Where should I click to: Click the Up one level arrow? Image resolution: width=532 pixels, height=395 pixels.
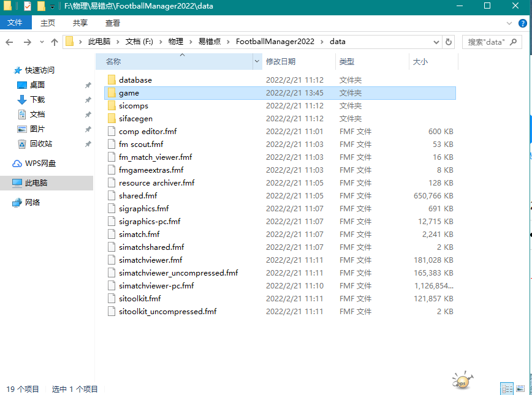click(x=55, y=42)
